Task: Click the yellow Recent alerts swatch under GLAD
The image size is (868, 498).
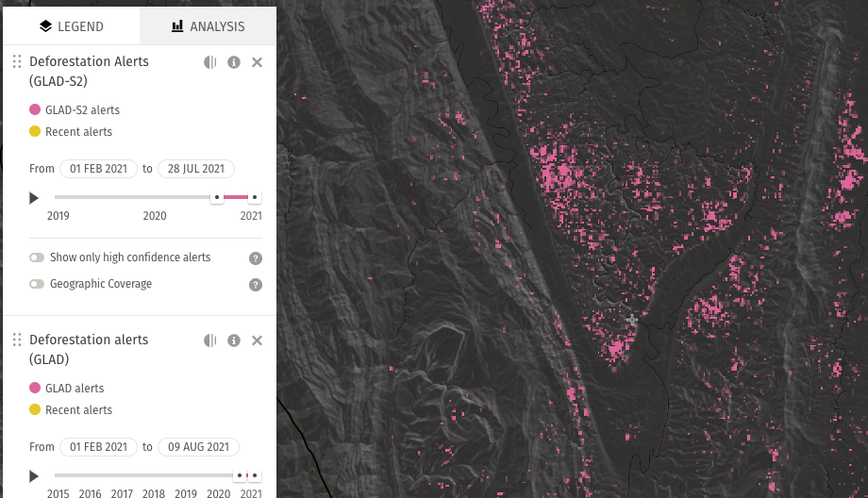Action: tap(35, 409)
